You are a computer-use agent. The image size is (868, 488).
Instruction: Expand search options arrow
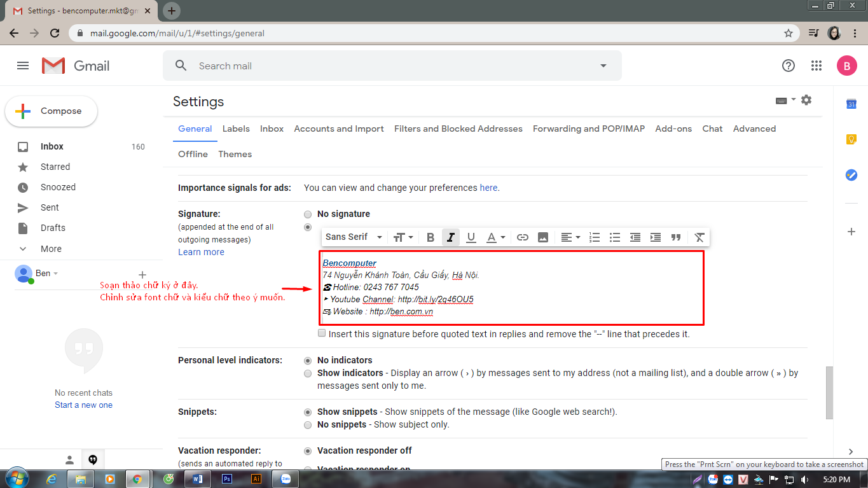point(603,66)
